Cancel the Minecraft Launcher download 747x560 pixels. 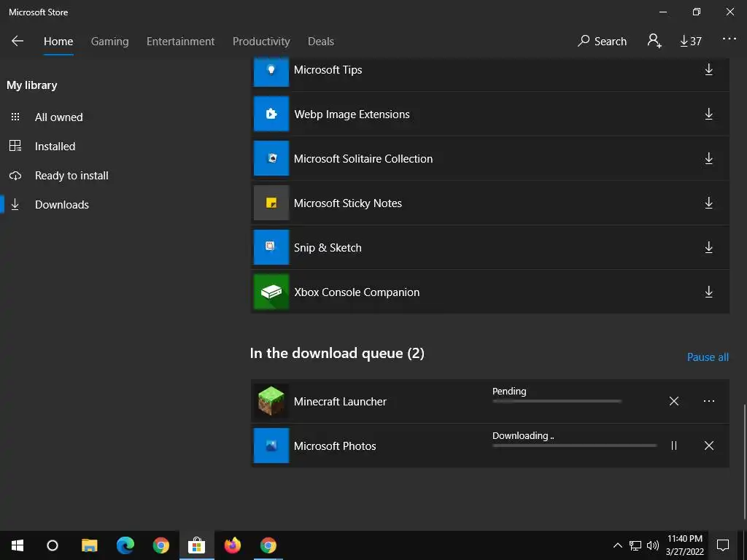(673, 401)
